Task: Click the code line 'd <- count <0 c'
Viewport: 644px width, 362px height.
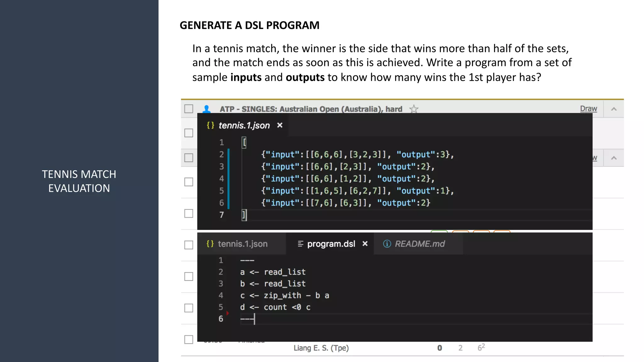Action: click(275, 307)
